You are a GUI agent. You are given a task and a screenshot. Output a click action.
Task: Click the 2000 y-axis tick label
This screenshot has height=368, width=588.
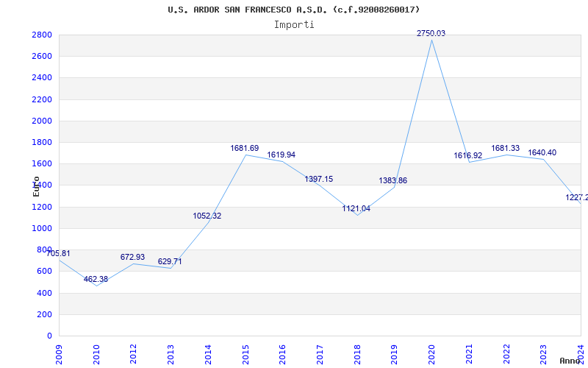(x=42, y=121)
